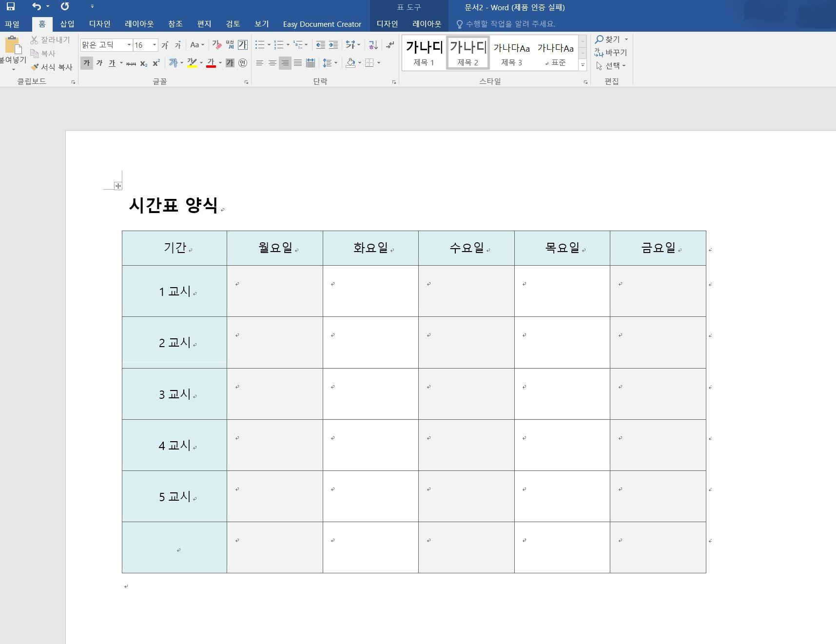This screenshot has width=836, height=644.
Task: Click the Asian layout text direction icon
Action: click(350, 45)
